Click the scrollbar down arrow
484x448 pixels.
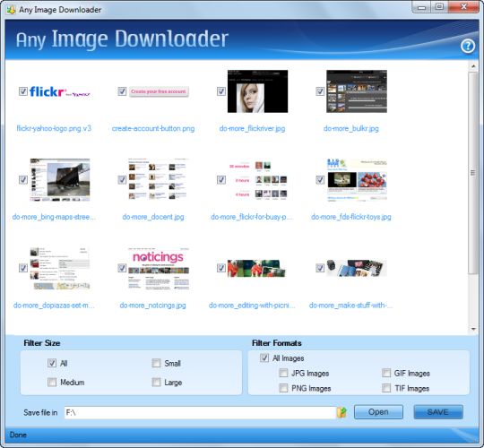[x=473, y=329]
